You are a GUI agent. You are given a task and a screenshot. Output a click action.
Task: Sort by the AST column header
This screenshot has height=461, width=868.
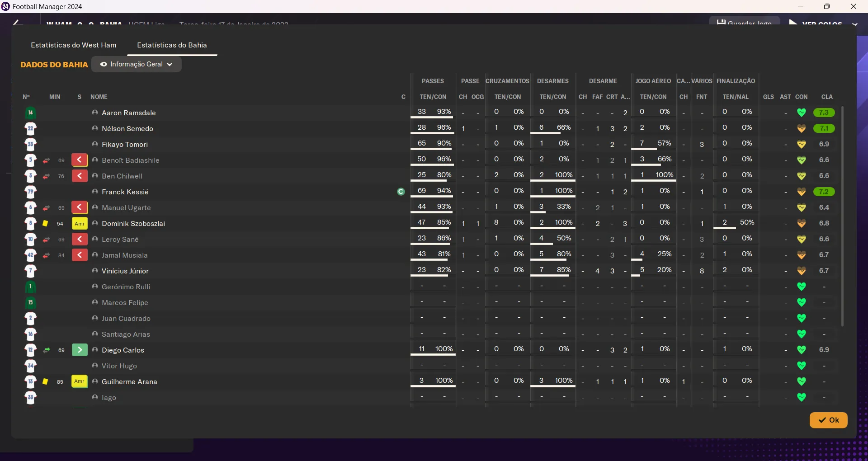[x=785, y=97]
